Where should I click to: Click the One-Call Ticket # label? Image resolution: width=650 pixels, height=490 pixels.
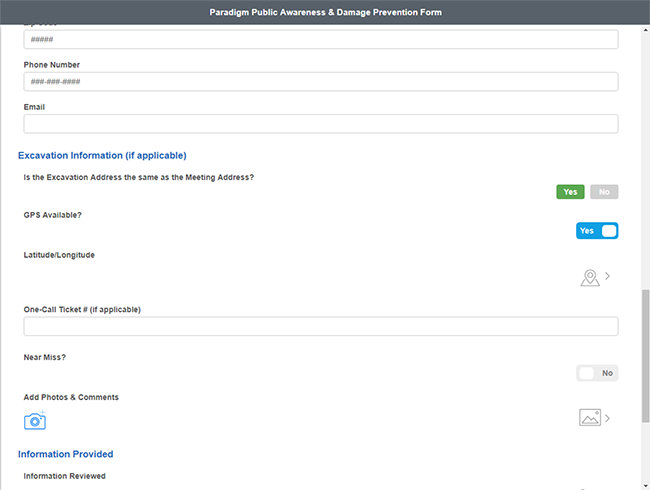tap(82, 310)
